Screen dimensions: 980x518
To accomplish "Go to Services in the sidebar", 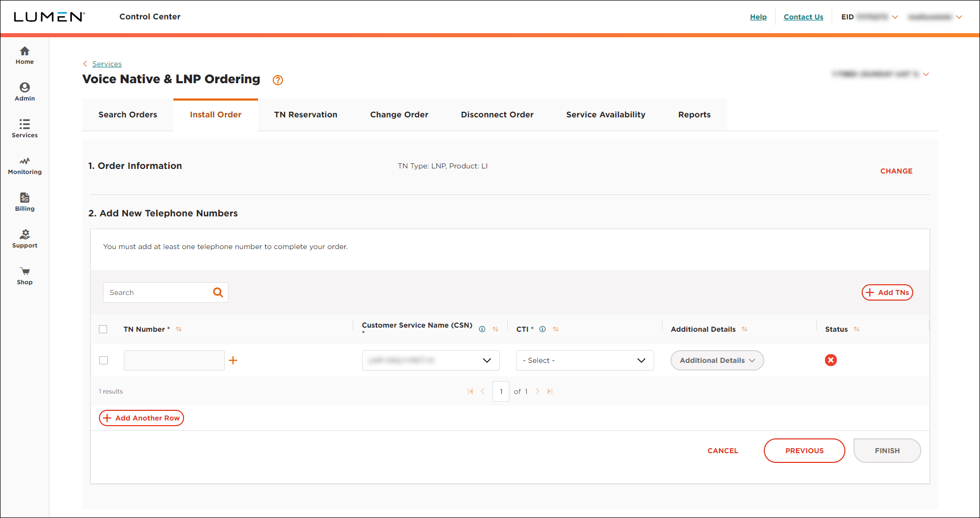I will coord(24,129).
